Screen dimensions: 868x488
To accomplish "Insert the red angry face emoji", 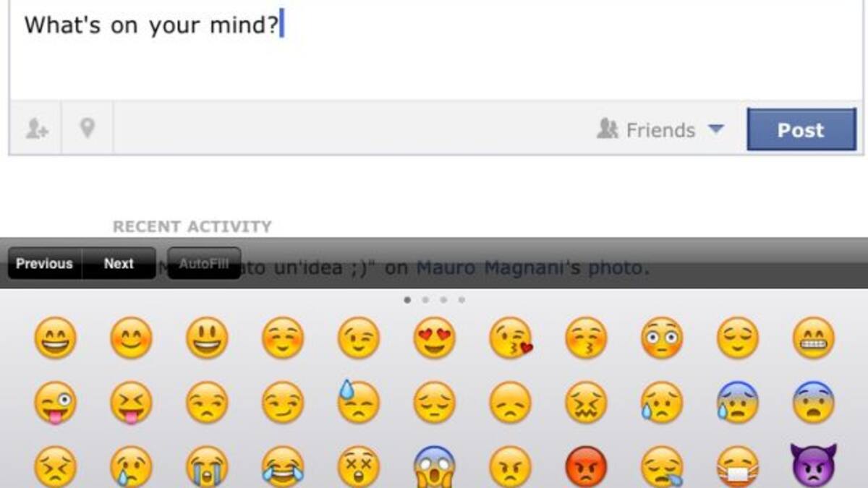I will pos(586,467).
